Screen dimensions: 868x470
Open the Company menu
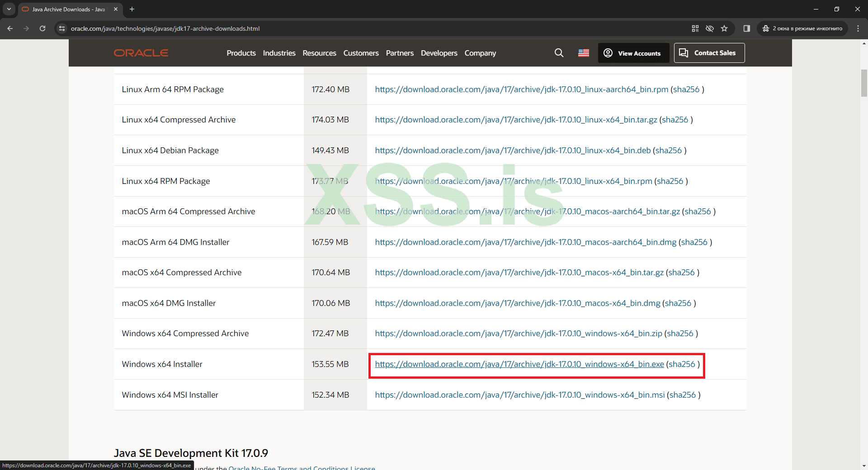coord(481,53)
